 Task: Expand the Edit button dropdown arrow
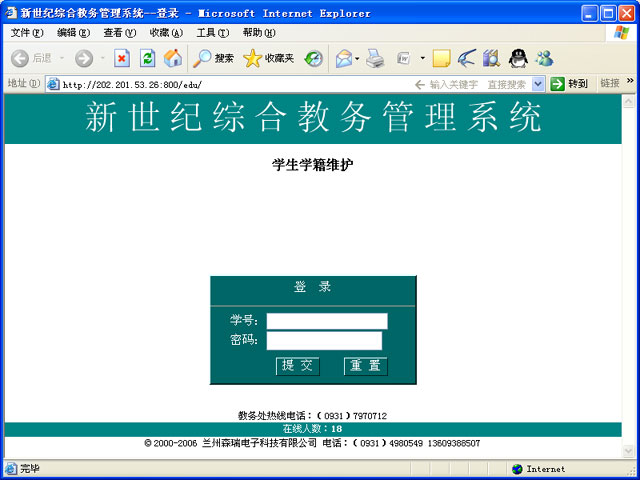(x=422, y=58)
